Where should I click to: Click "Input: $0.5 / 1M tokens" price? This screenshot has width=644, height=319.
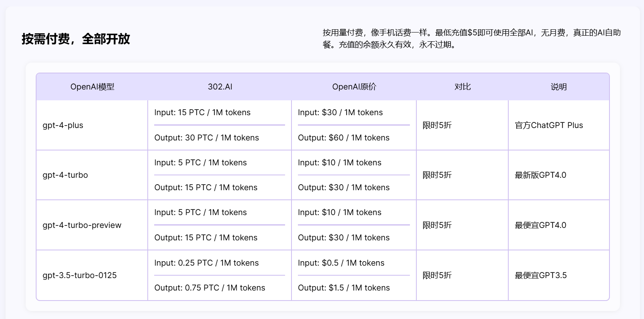341,263
